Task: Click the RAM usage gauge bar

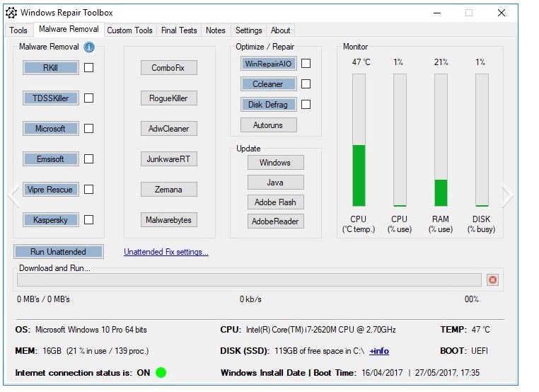Action: point(441,140)
